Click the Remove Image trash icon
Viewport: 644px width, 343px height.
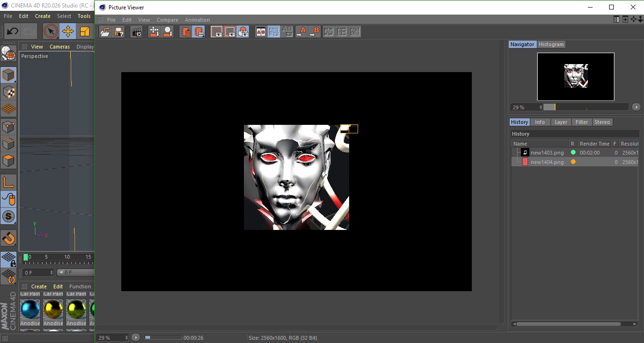(x=186, y=32)
